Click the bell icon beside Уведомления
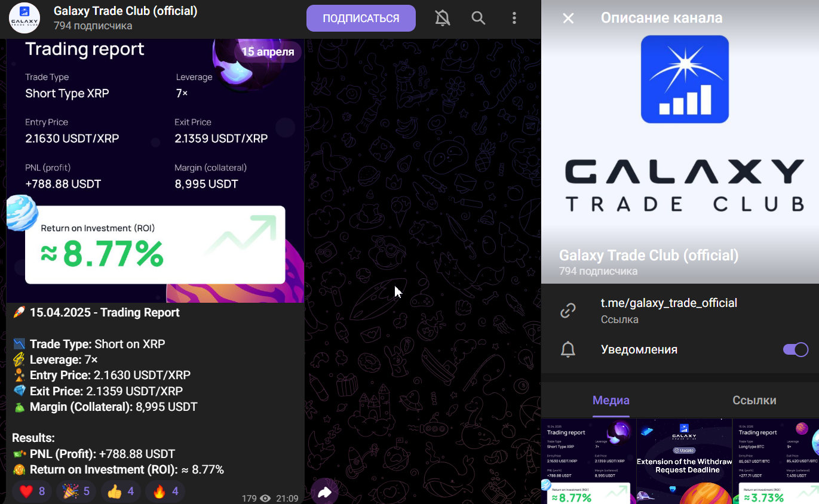Image resolution: width=819 pixels, height=504 pixels. (568, 350)
